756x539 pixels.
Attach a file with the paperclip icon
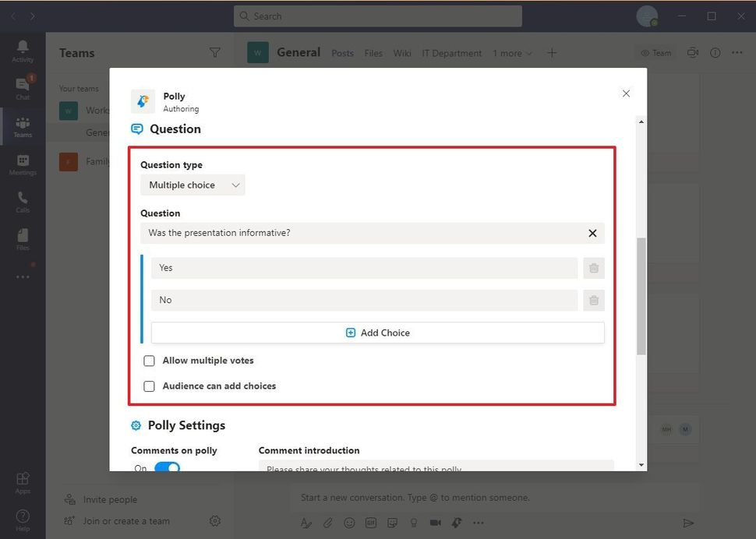pos(327,523)
